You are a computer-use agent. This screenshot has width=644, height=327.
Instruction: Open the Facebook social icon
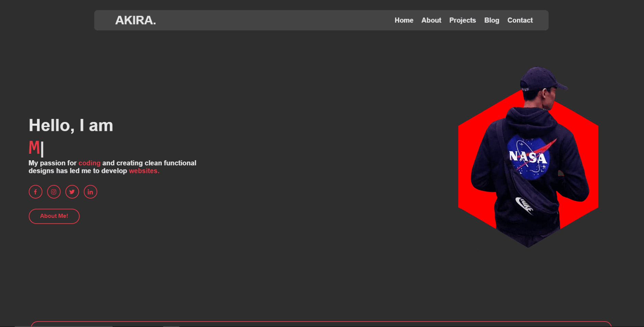[x=36, y=192]
